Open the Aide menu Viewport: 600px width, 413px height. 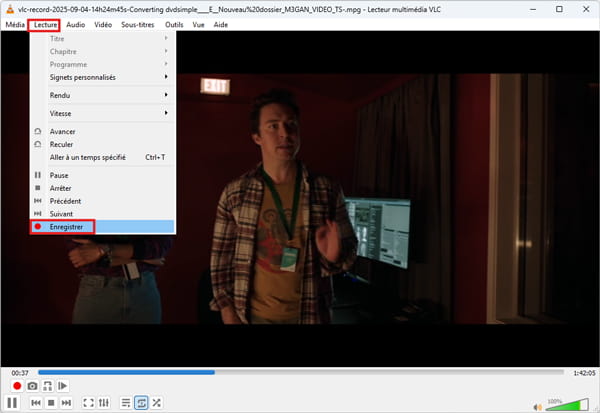(x=220, y=25)
